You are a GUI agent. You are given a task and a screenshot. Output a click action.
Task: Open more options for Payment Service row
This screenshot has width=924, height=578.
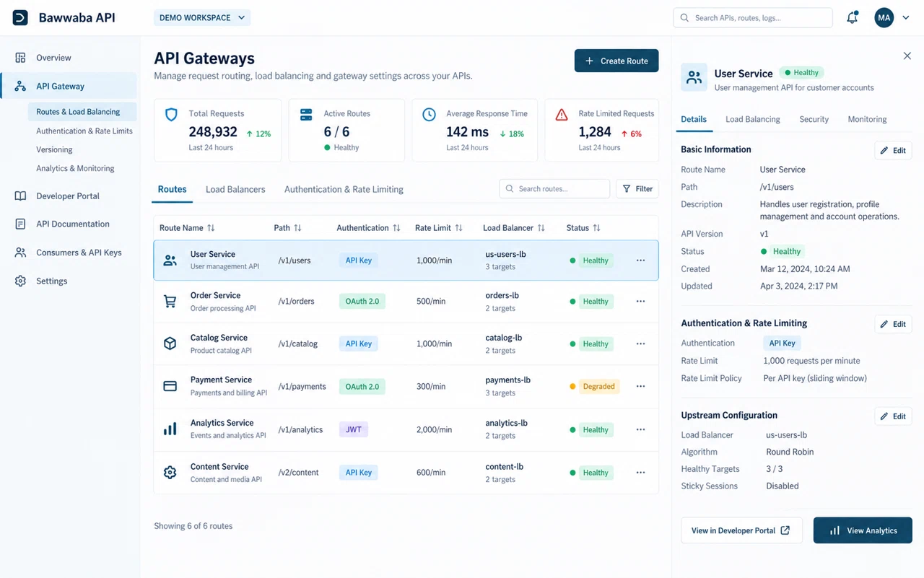point(640,386)
